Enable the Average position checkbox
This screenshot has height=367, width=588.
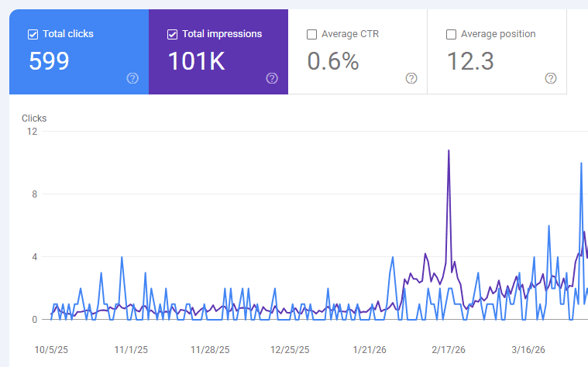451,35
